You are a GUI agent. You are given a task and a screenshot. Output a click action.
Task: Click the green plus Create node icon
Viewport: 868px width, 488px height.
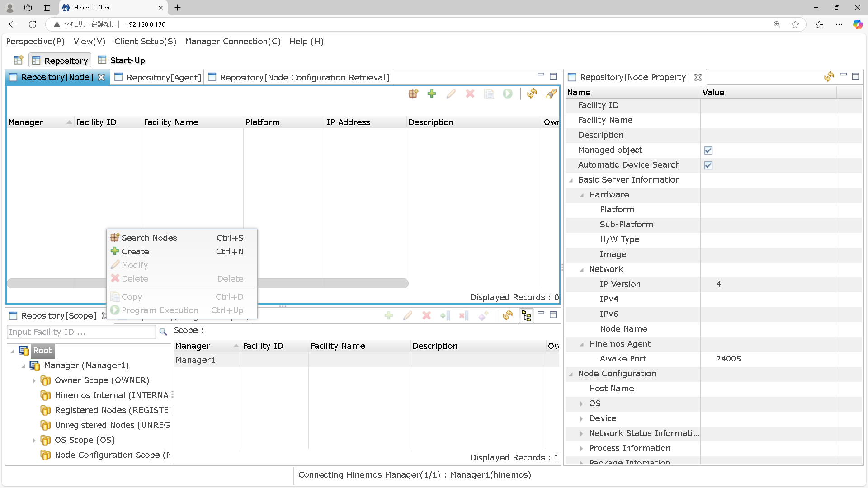point(432,94)
